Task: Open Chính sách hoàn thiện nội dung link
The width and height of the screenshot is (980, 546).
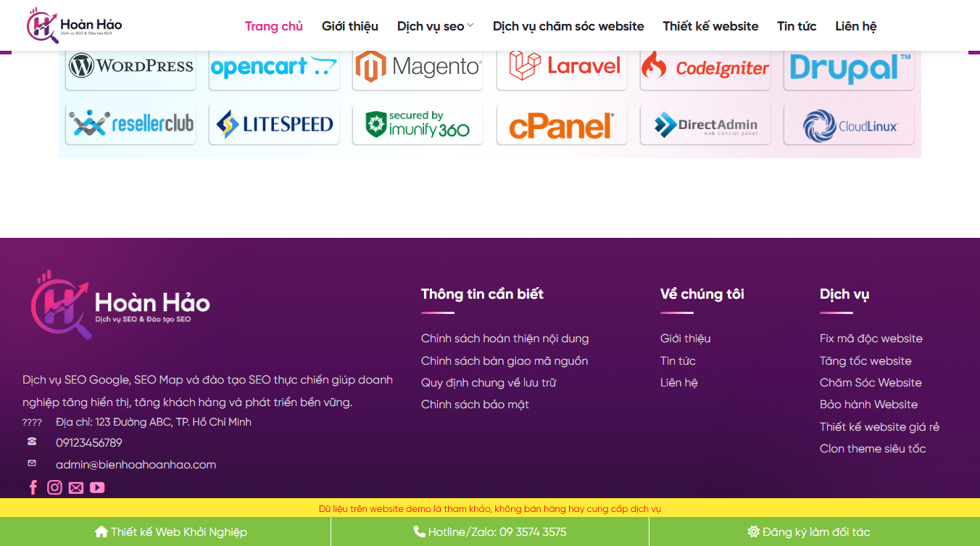Action: tap(504, 339)
